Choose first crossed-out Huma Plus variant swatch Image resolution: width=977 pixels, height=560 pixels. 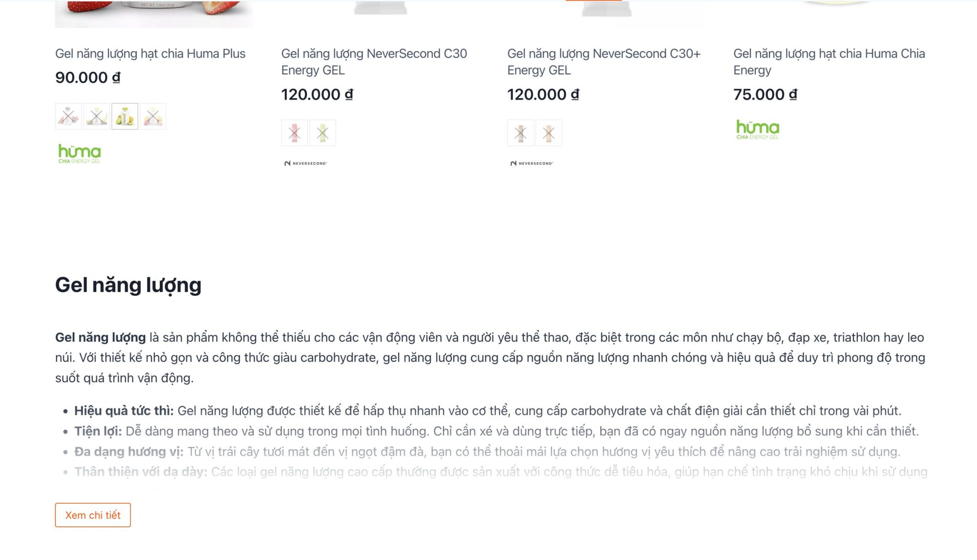[68, 116]
